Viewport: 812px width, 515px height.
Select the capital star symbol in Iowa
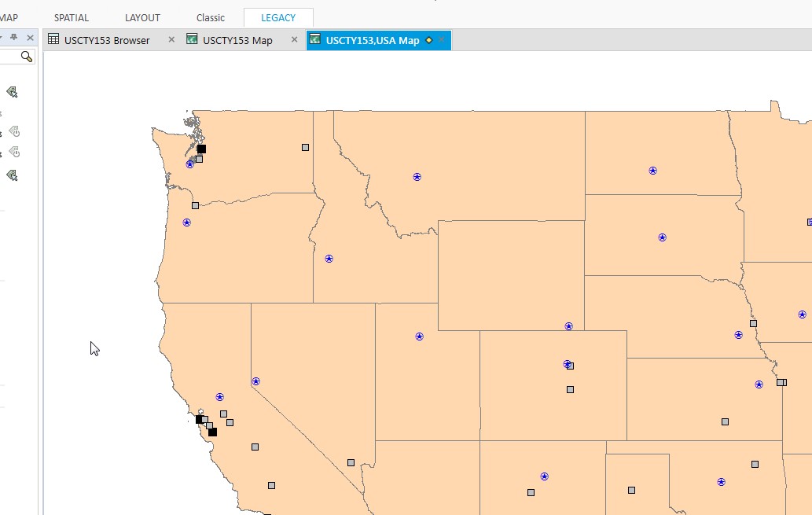click(802, 315)
